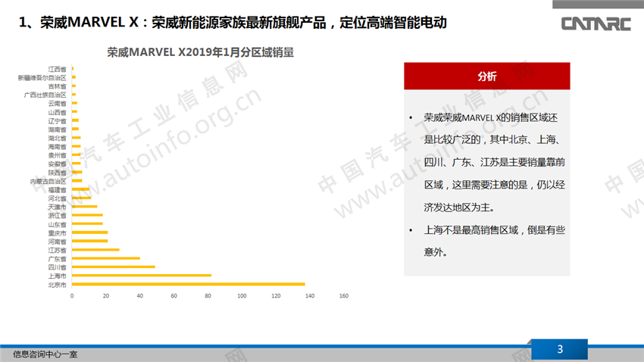Click the bullet 上海不是最高销售区域，倒是有些

(495, 230)
